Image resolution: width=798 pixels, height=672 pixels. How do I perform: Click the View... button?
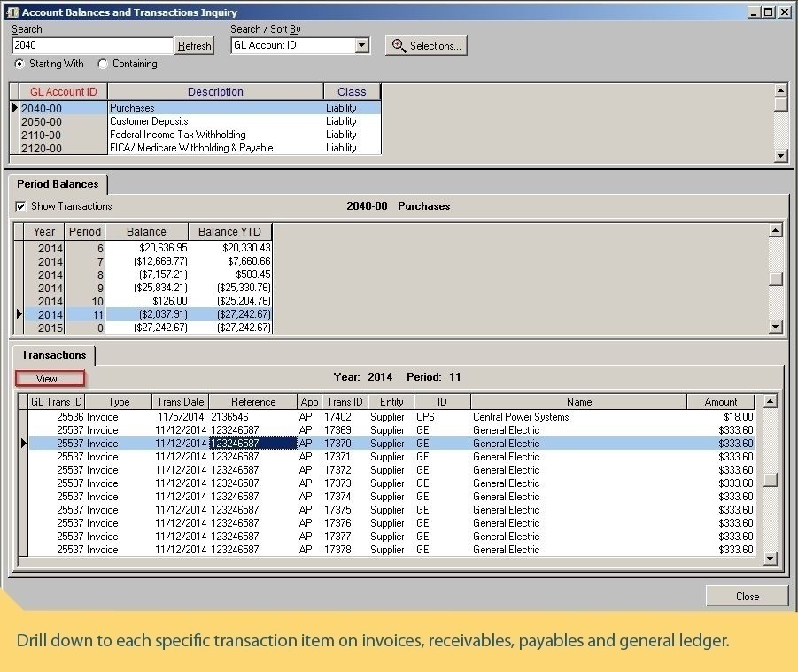(50, 379)
